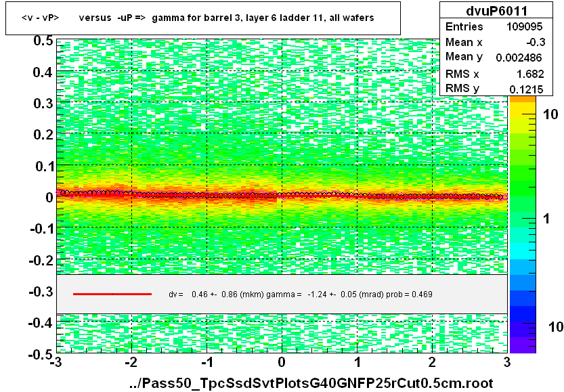Click the y-axis label -0.3
The image size is (564, 392).
pos(41,291)
